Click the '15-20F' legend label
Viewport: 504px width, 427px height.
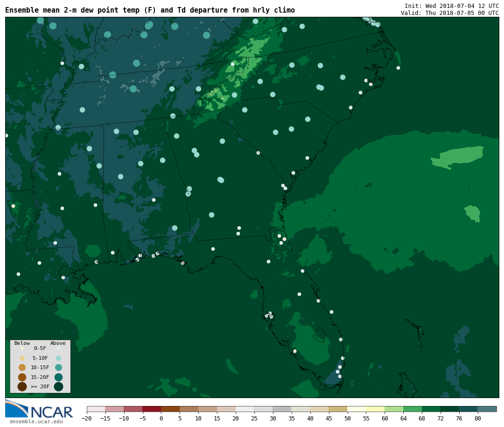pos(40,377)
